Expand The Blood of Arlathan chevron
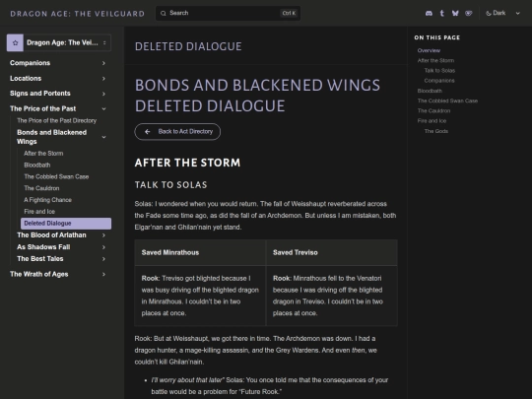 point(103,235)
